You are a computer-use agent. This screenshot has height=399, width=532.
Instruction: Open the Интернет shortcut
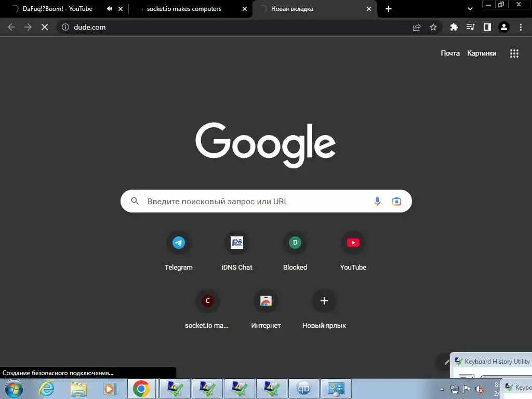265,310
